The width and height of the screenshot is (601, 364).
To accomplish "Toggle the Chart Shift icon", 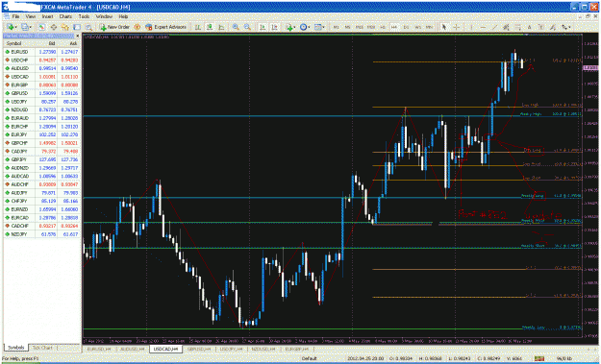I will [x=275, y=27].
